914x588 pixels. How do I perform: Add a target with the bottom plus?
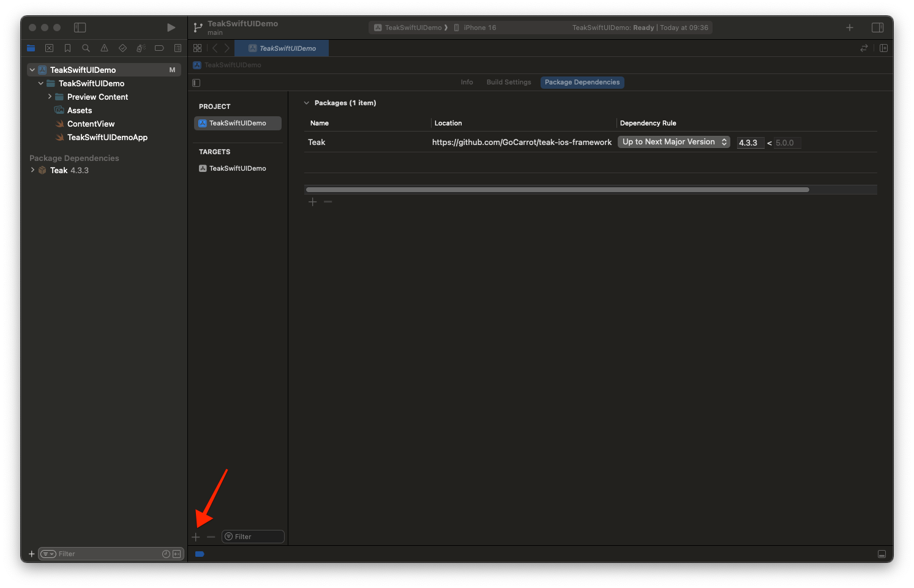(196, 537)
